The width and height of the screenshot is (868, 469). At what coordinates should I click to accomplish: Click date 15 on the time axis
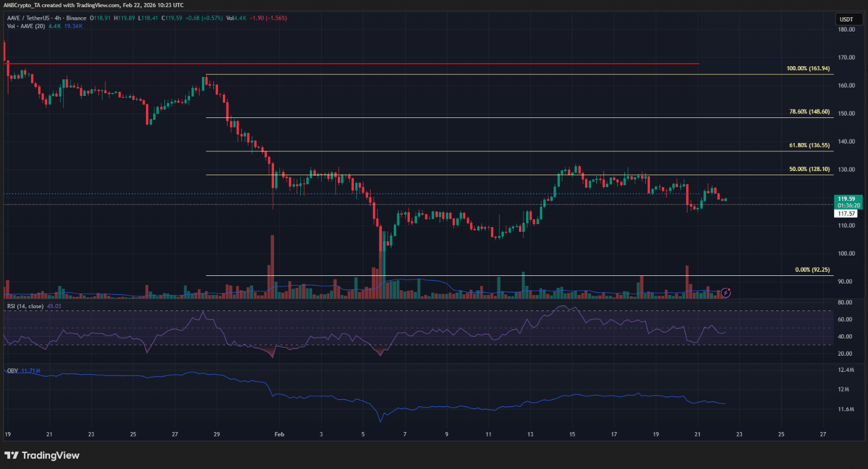click(x=572, y=434)
